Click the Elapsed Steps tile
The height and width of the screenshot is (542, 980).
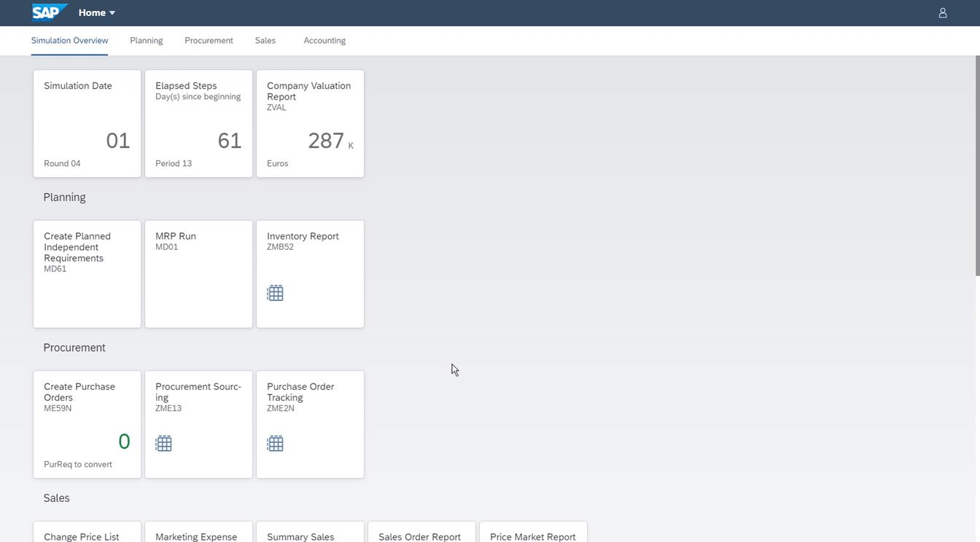click(198, 124)
